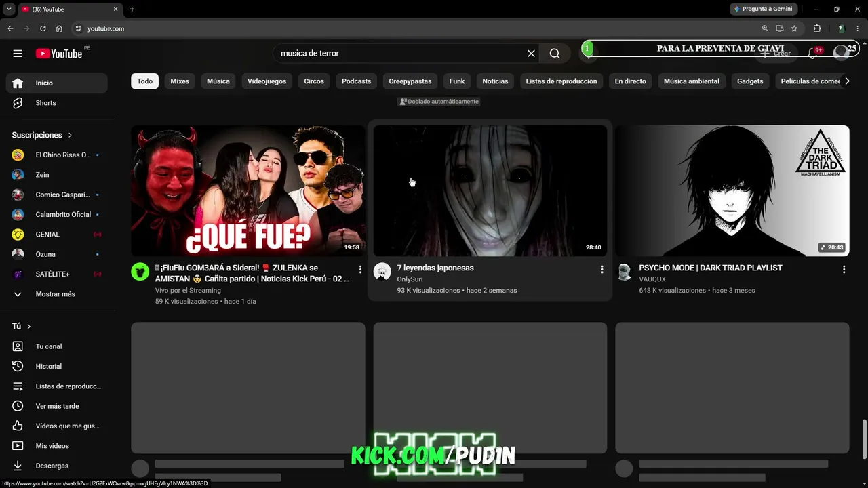Image resolution: width=868 pixels, height=488 pixels.
Task: Click the page vertical scrollbar thumb
Action: point(864,439)
